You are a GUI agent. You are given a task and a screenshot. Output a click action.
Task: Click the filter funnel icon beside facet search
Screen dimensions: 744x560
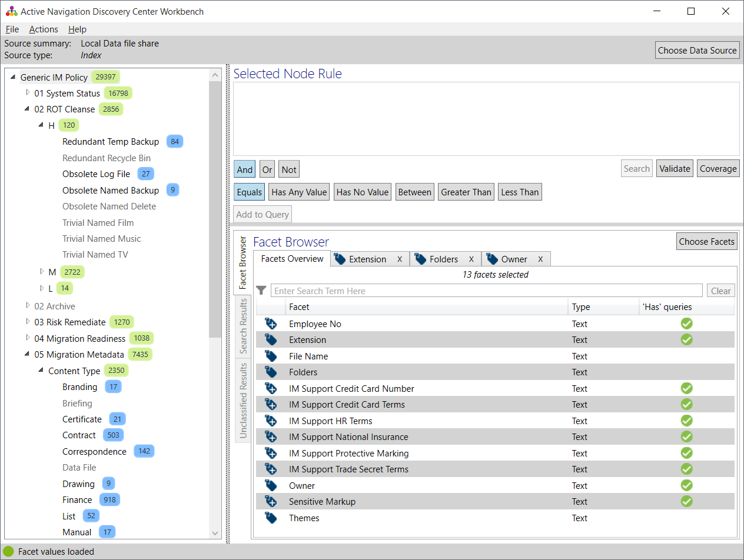pyautogui.click(x=261, y=290)
